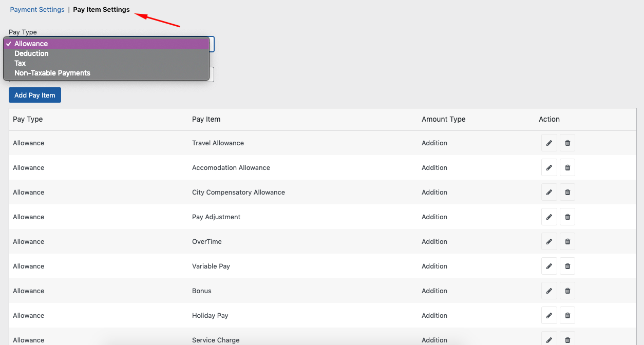Edit the Holiday Pay entry
Image resolution: width=644 pixels, height=345 pixels.
(x=549, y=315)
